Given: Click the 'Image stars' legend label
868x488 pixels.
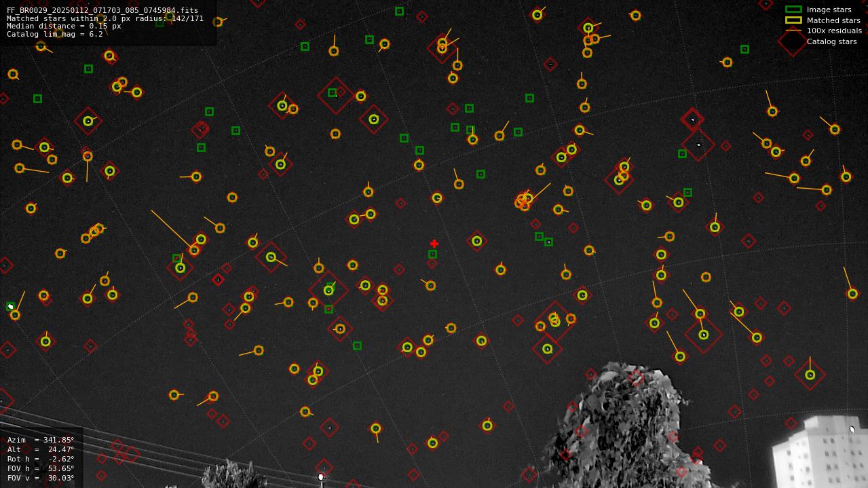Looking at the screenshot, I should tap(829, 10).
